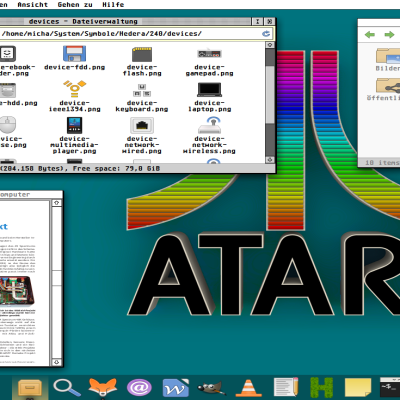Screen dimensions: 400x400
Task: Open the magnifier search app in dock
Action: click(67, 388)
